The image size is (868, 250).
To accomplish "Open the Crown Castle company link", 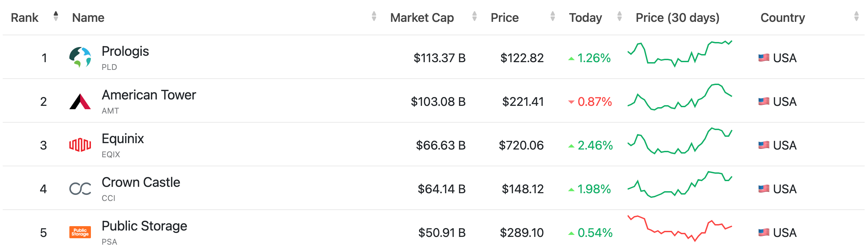I will (140, 182).
